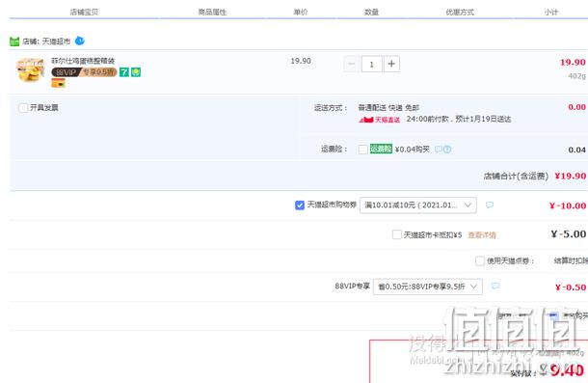Click the store total ¥19.90
The image size is (588, 383).
pos(571,176)
